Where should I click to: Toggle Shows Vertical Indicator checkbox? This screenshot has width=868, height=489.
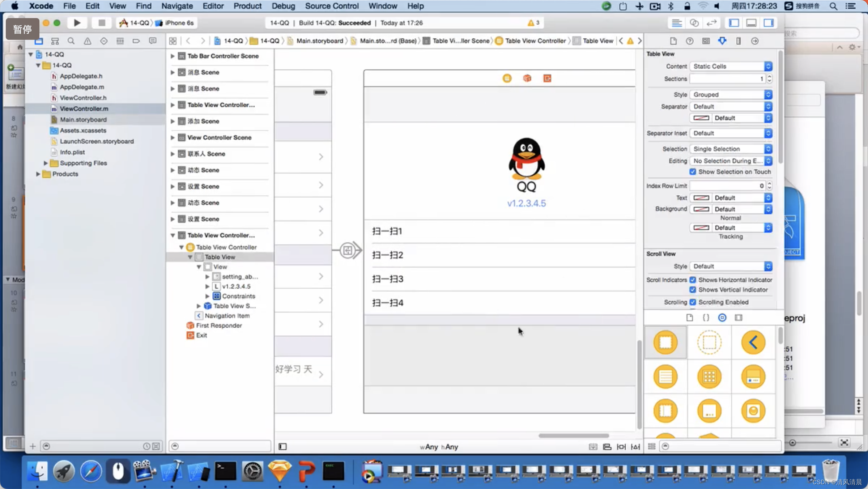pyautogui.click(x=693, y=290)
